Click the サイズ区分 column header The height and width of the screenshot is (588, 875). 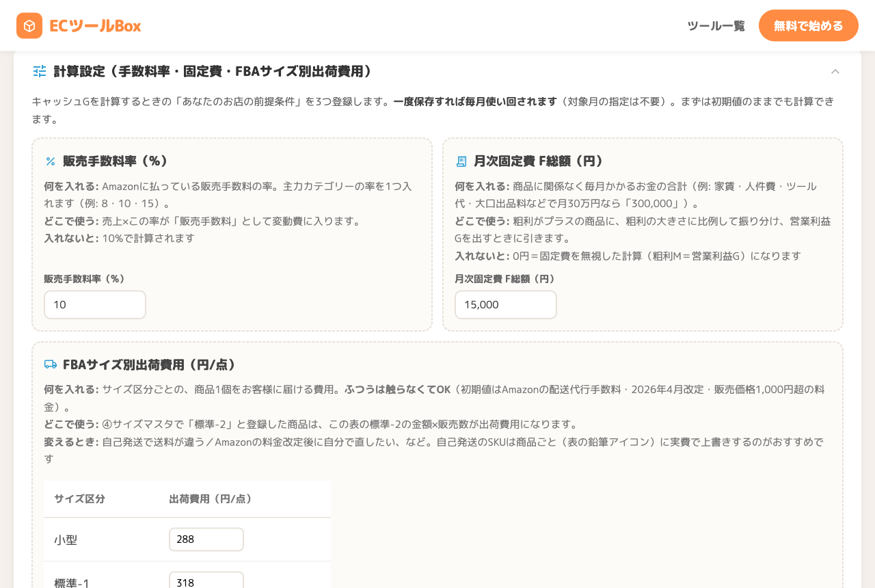click(x=80, y=499)
